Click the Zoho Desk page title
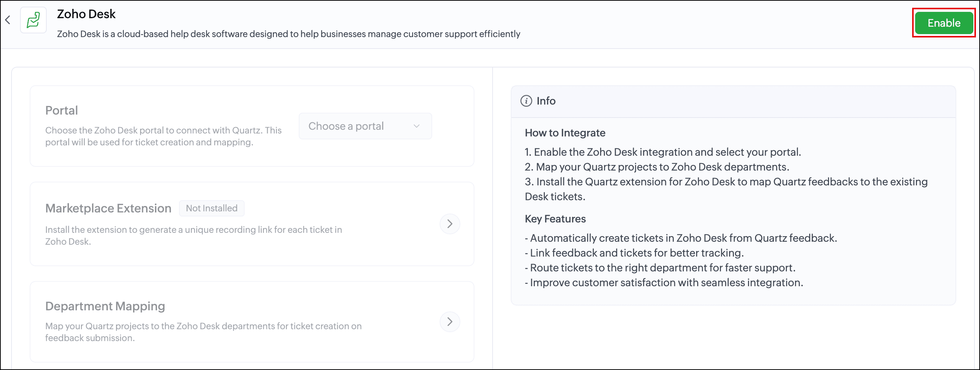 [x=86, y=14]
